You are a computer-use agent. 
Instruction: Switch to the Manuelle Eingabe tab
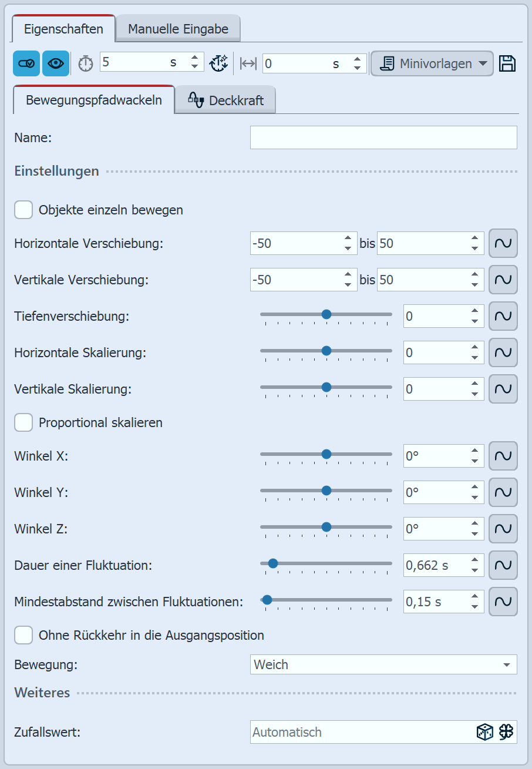(178, 28)
